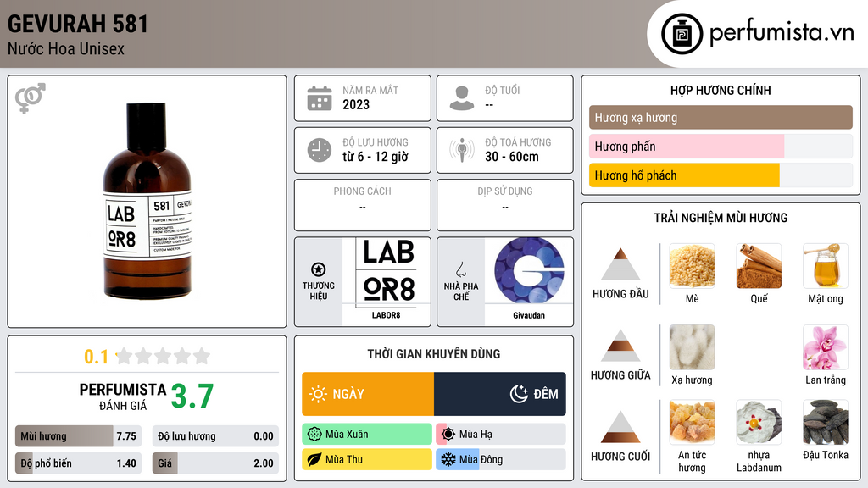Click the HƯƠNG ĐẦU label
Screen dimensions: 868x488
pos(620,294)
